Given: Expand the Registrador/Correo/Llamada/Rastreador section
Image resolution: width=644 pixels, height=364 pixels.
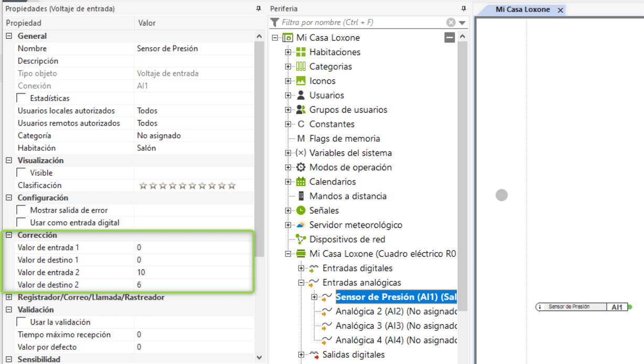Looking at the screenshot, I should pos(8,297).
